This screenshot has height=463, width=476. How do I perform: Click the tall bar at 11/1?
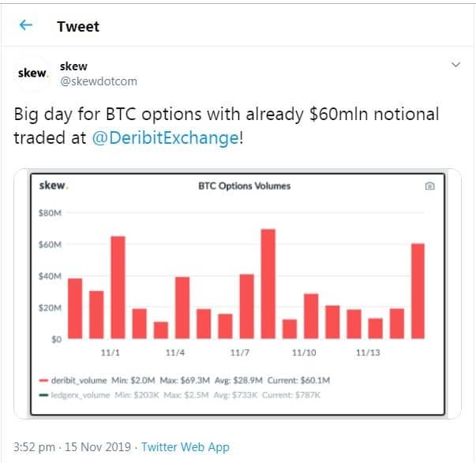[118, 288]
